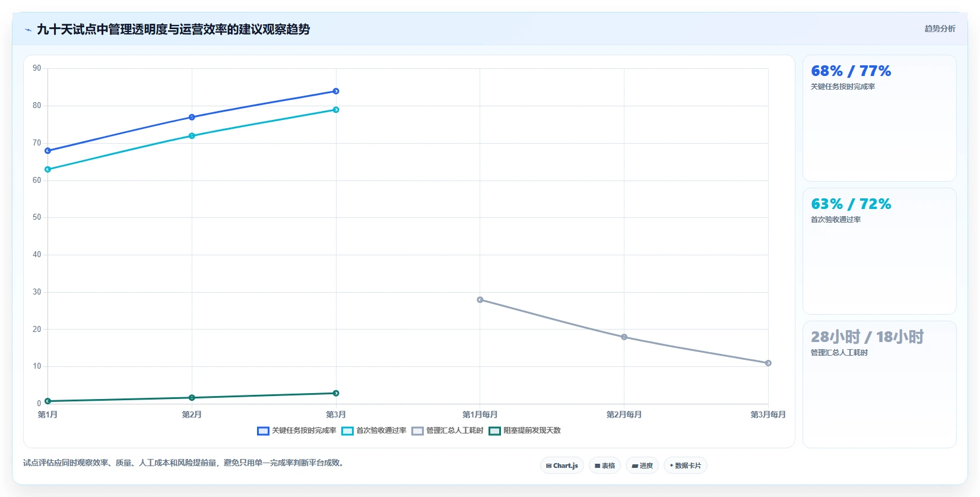Click x-axis label 第3月每月

(x=768, y=414)
